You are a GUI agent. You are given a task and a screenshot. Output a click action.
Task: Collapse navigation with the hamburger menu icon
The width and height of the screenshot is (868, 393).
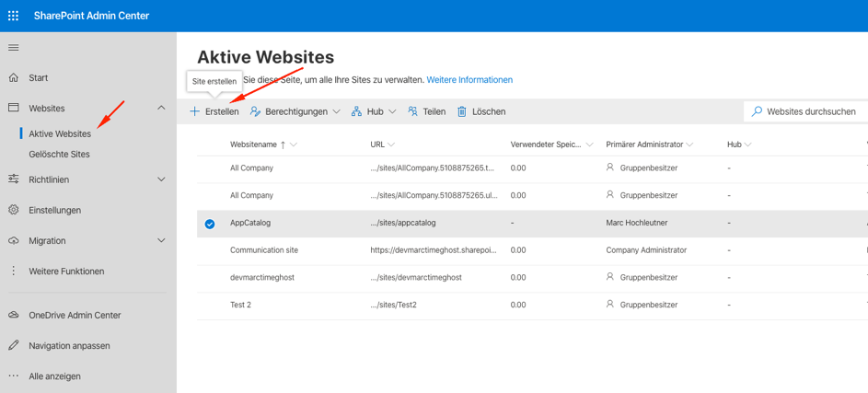point(13,48)
